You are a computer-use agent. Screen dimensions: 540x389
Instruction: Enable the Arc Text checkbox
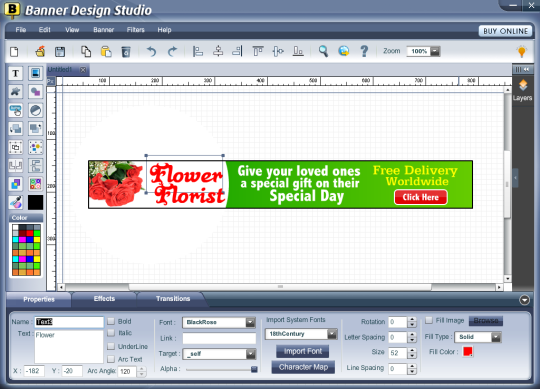click(111, 359)
